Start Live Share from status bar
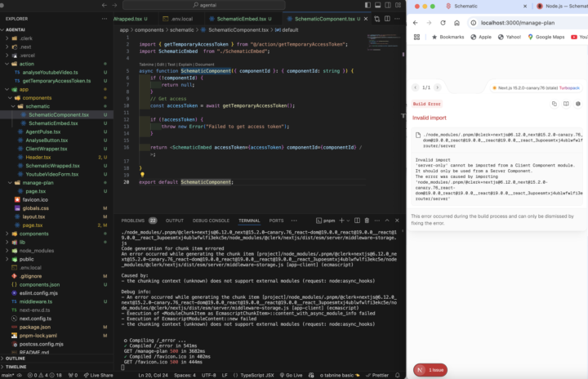The image size is (588, 379). coord(98,375)
